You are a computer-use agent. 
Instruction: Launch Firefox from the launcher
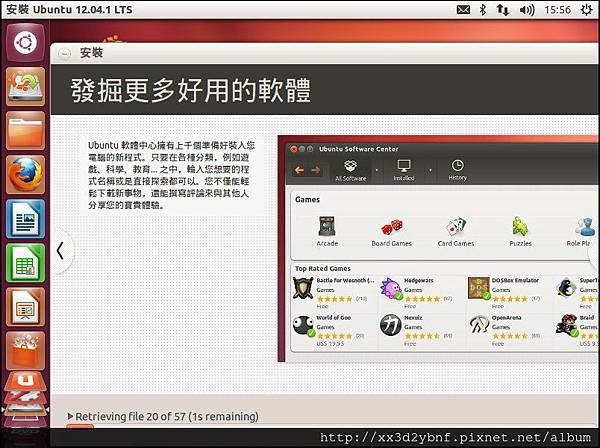pyautogui.click(x=26, y=174)
